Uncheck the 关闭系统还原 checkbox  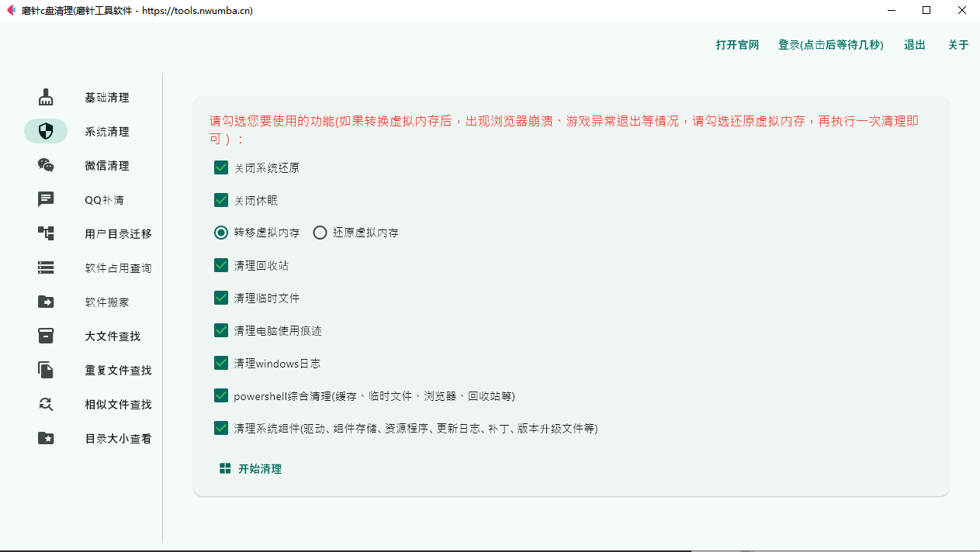(220, 167)
